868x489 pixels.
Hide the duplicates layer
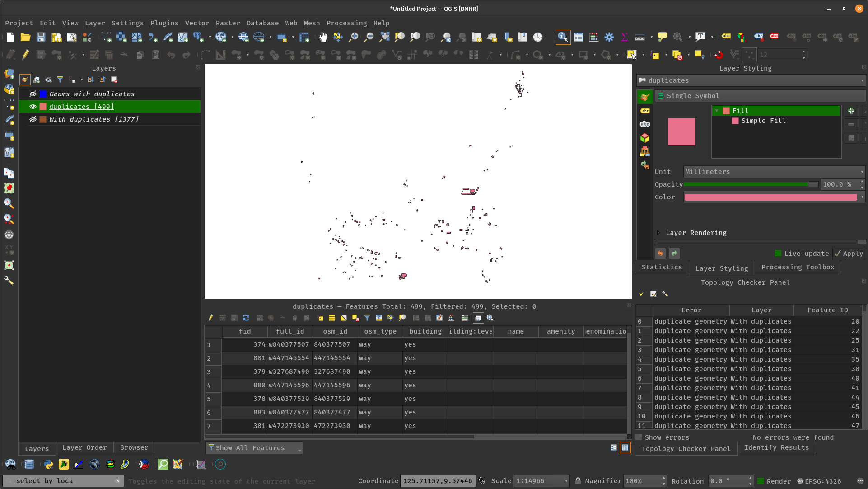(x=33, y=107)
